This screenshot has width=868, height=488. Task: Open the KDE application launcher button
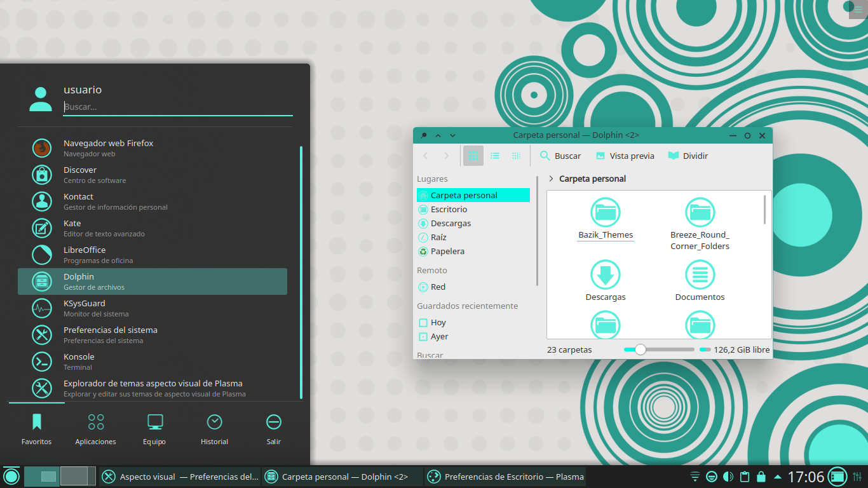[11, 477]
